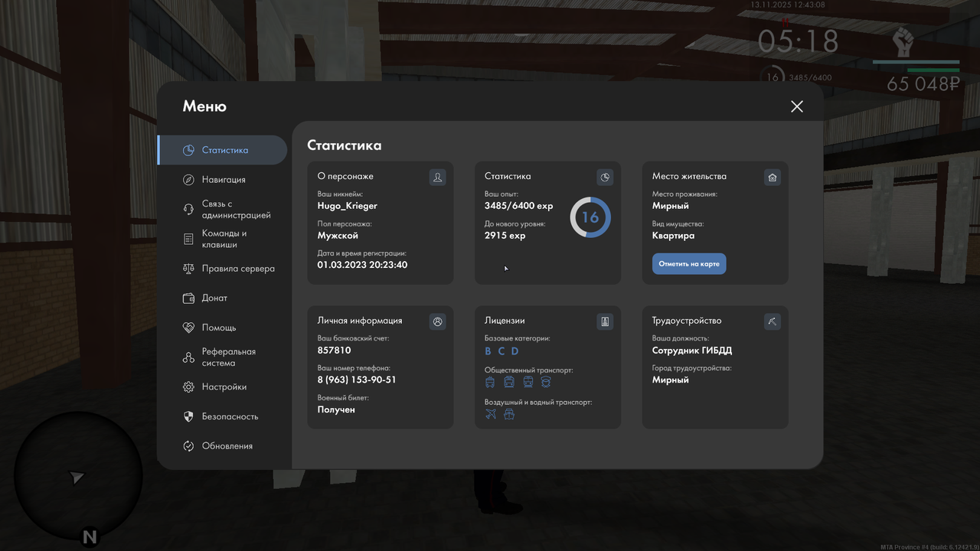Click the Реферальная система nodes icon
Image resolution: width=980 pixels, height=551 pixels.
[188, 357]
